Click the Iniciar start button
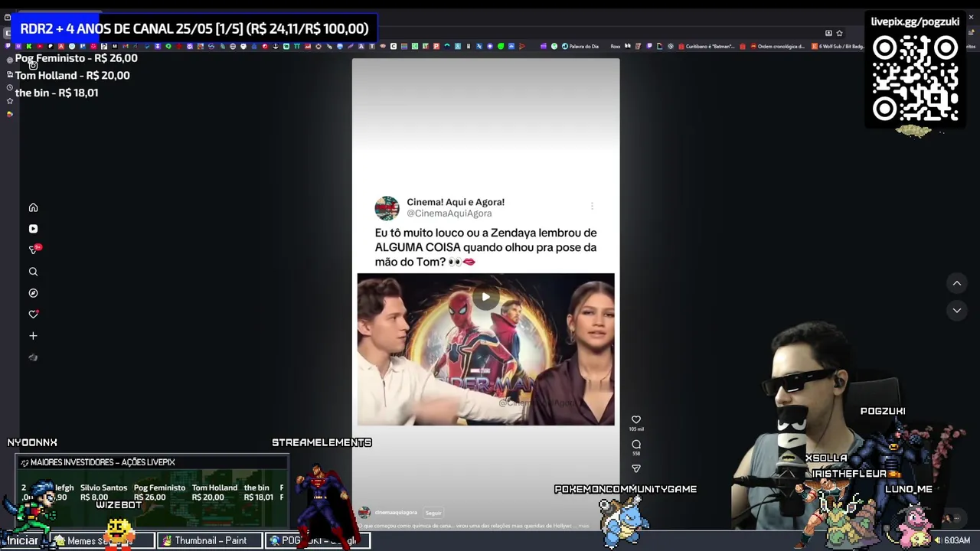This screenshot has width=980, height=551. pyautogui.click(x=22, y=540)
